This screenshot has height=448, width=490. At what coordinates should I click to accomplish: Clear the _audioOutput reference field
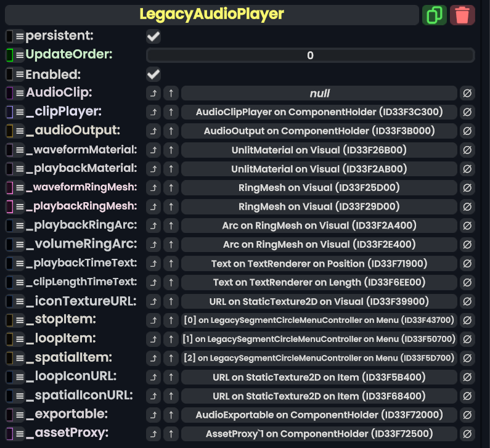click(467, 131)
